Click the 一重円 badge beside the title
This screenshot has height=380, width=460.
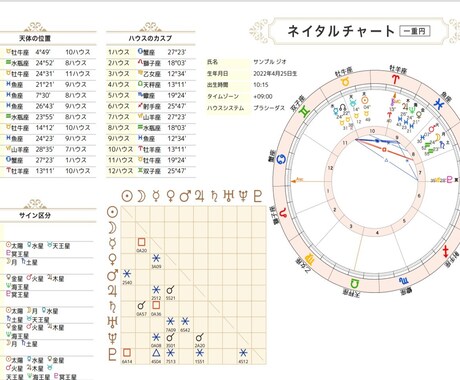pos(415,31)
